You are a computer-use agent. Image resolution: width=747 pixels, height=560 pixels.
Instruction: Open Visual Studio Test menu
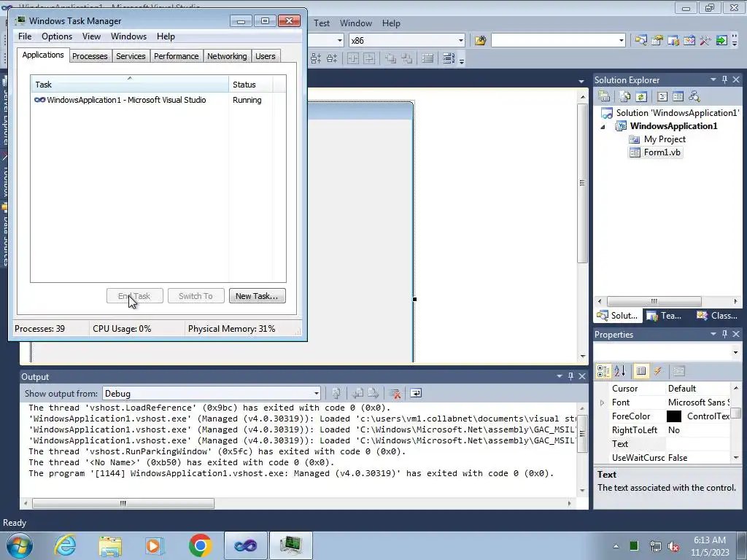[322, 23]
